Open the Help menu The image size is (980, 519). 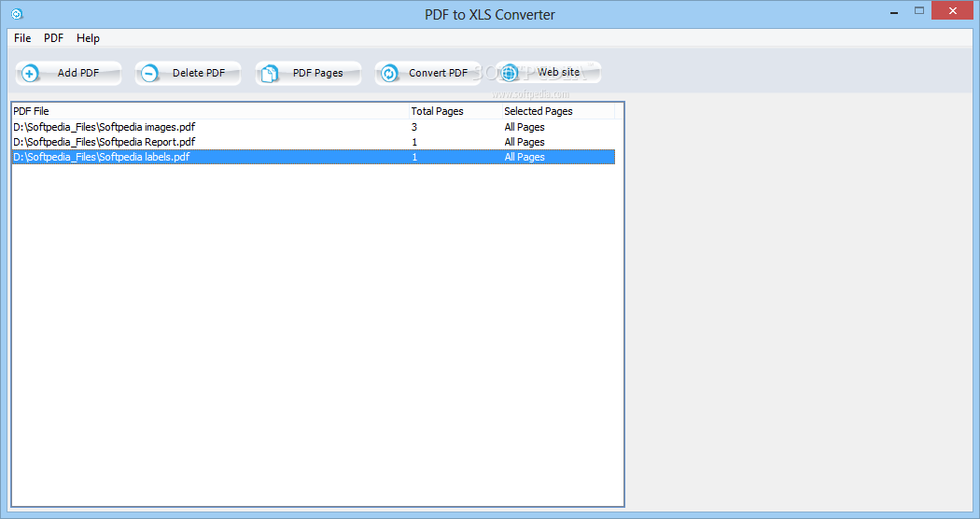(x=88, y=38)
